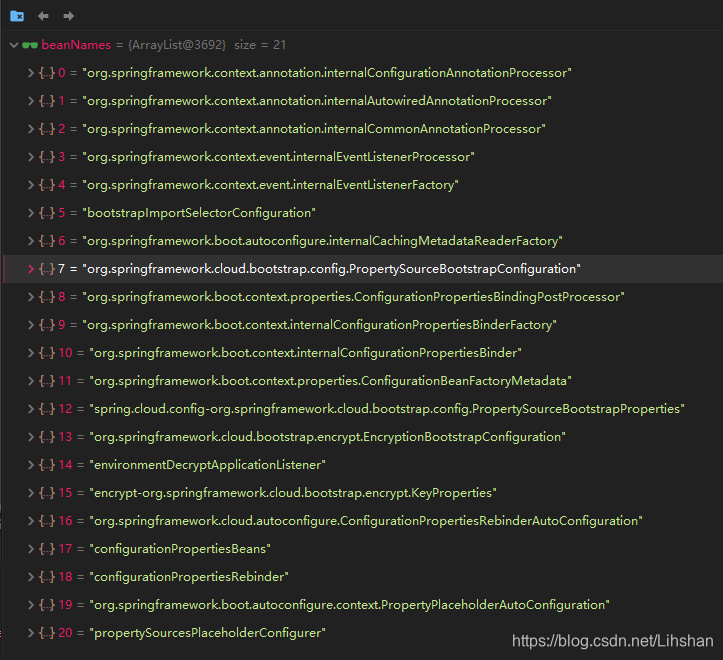Select the "bootstrapImportSelectorConfiguration" value

tap(199, 213)
